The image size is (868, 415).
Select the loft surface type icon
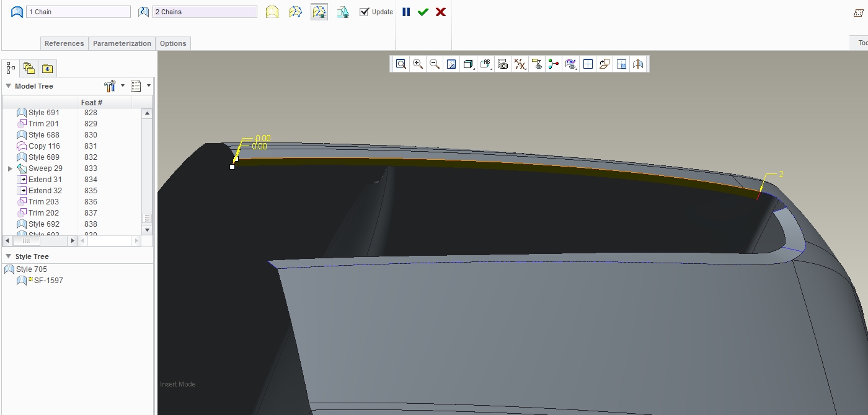tap(296, 12)
